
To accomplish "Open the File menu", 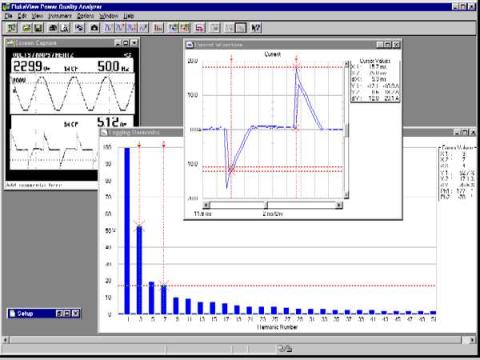I will pos(8,16).
